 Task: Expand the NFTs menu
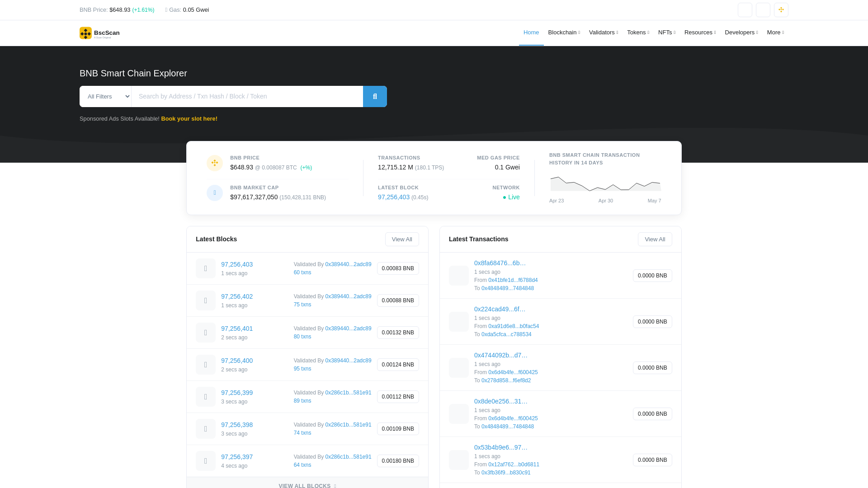[667, 33]
